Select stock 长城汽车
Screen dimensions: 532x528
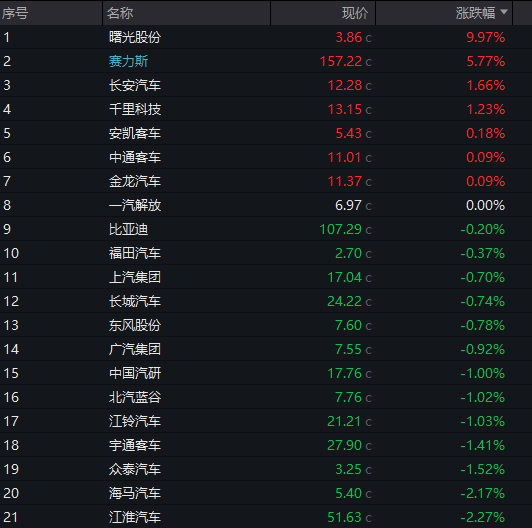[135, 301]
